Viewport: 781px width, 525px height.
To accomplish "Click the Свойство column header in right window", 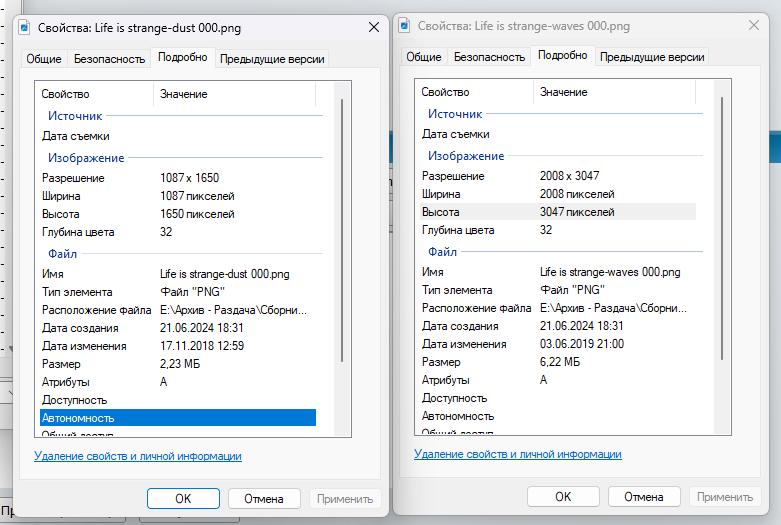I will coord(445,92).
